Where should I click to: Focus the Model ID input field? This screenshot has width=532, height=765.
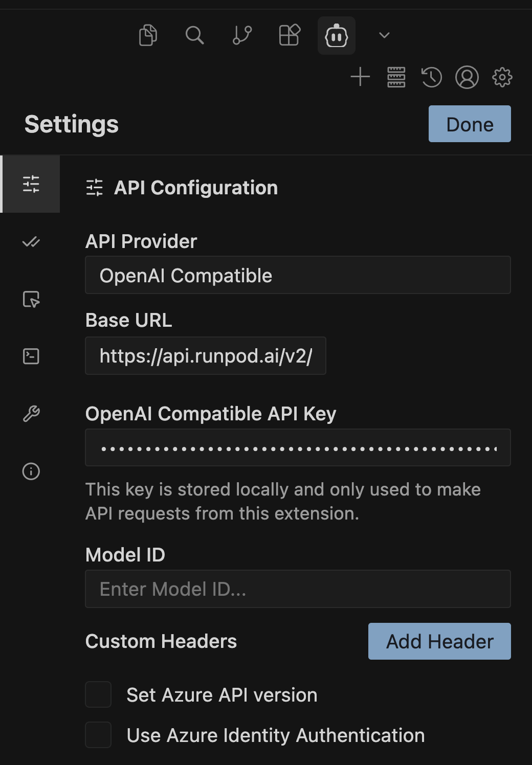[x=298, y=589]
